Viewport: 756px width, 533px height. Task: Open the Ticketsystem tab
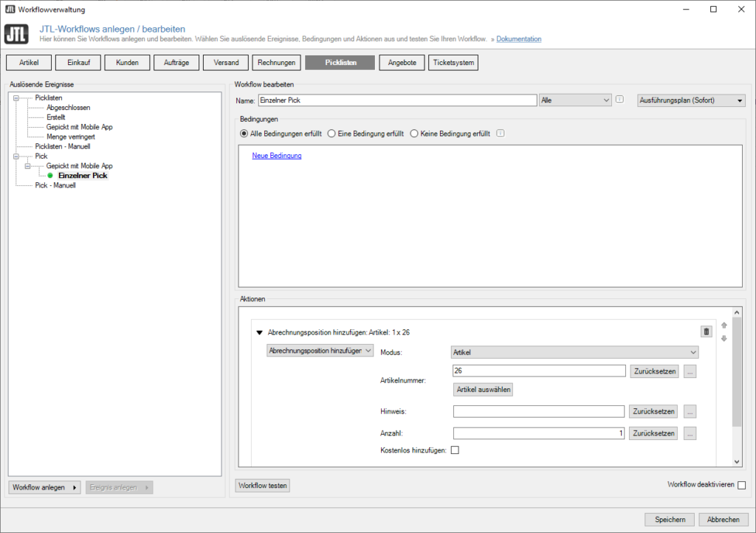(453, 63)
